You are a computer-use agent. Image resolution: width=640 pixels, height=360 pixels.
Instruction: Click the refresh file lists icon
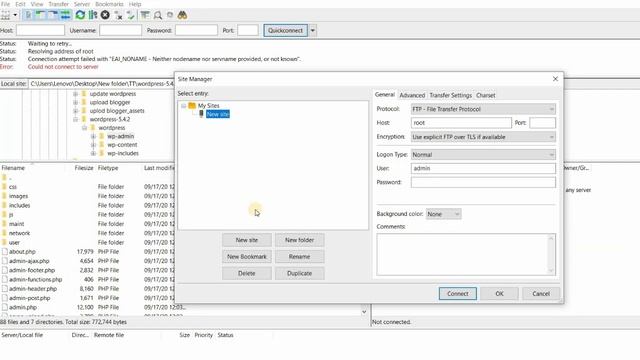pyautogui.click(x=80, y=15)
